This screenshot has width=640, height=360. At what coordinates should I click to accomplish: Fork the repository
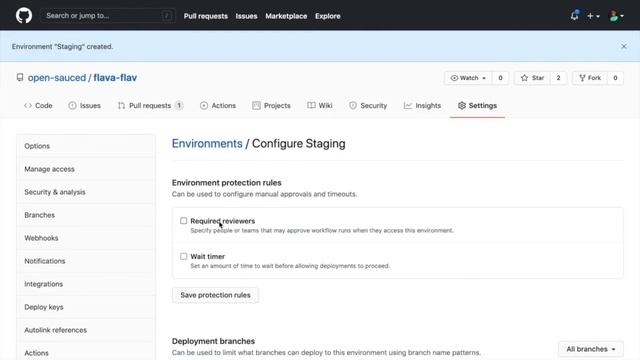point(590,78)
